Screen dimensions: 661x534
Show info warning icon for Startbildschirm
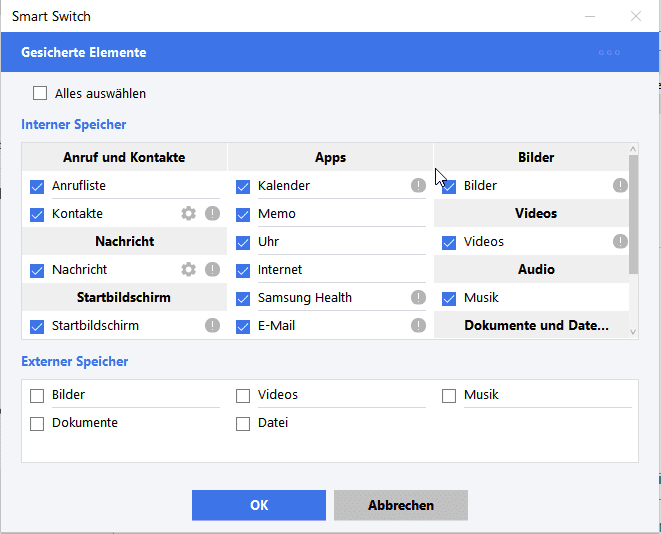tap(212, 325)
